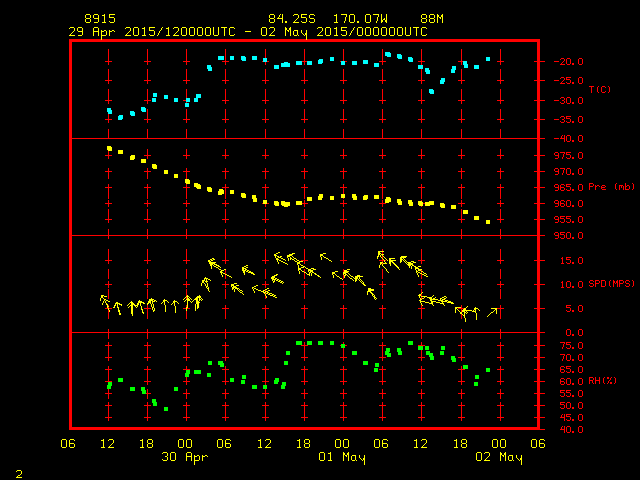
Task: Click the cyan temperature dip point near -28
Action: tap(431, 91)
